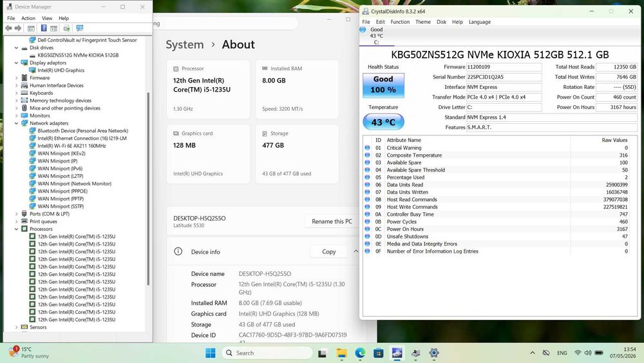Viewport: 644px width, 363px height.
Task: Open Microsoft Store from the taskbar
Action: coord(378,353)
